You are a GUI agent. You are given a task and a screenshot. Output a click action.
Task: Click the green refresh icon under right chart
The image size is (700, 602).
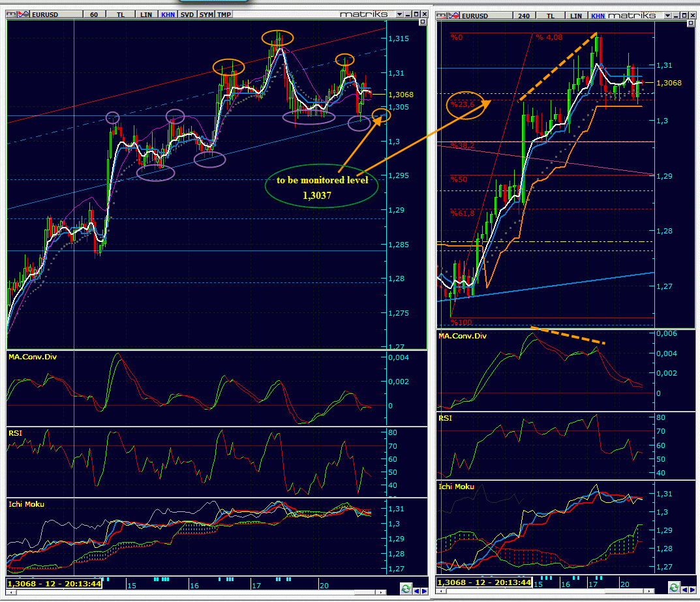674,588
